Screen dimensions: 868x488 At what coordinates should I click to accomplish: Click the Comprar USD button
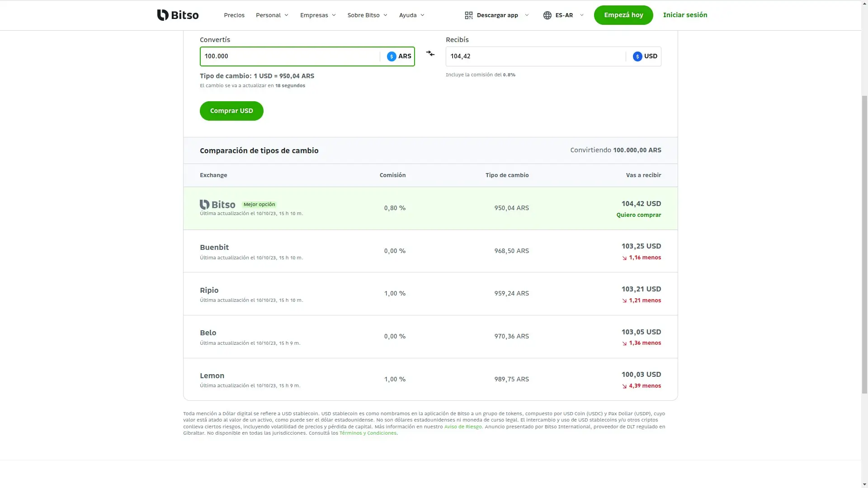[x=231, y=111]
